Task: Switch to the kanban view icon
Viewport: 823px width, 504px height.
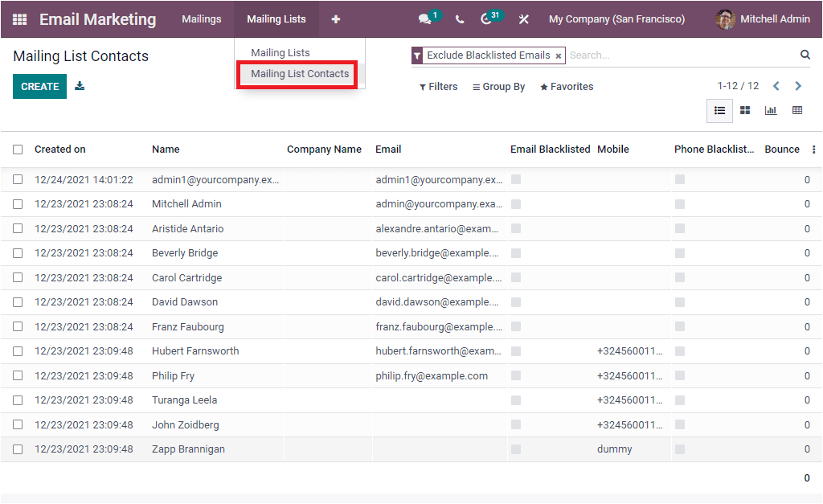Action: [x=745, y=110]
